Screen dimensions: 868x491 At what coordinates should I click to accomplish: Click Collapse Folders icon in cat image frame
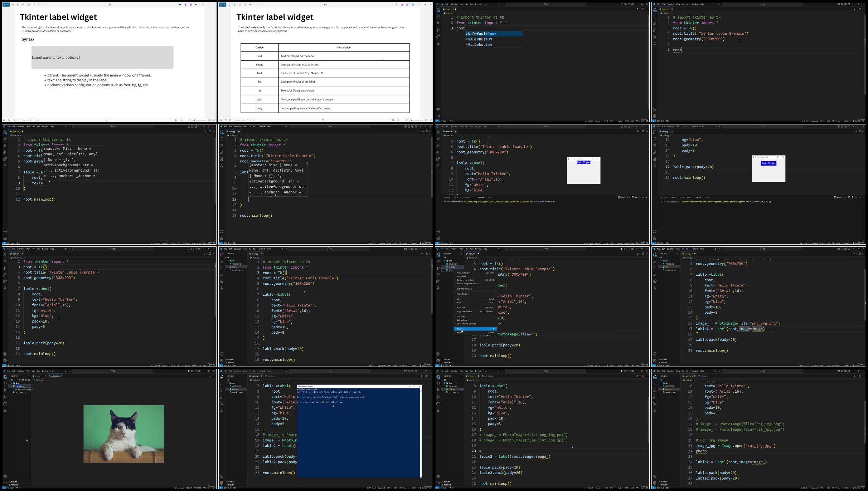29,380
